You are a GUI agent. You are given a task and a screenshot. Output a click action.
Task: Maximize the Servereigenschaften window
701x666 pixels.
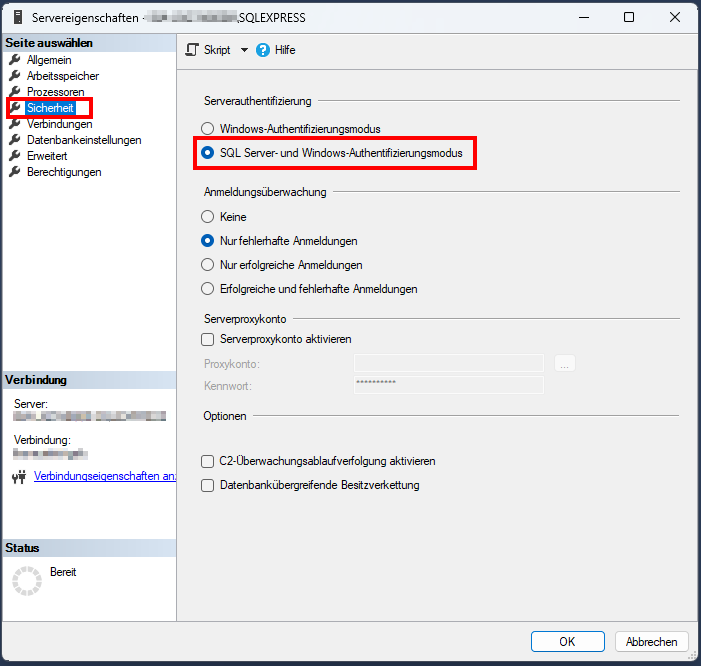point(629,17)
